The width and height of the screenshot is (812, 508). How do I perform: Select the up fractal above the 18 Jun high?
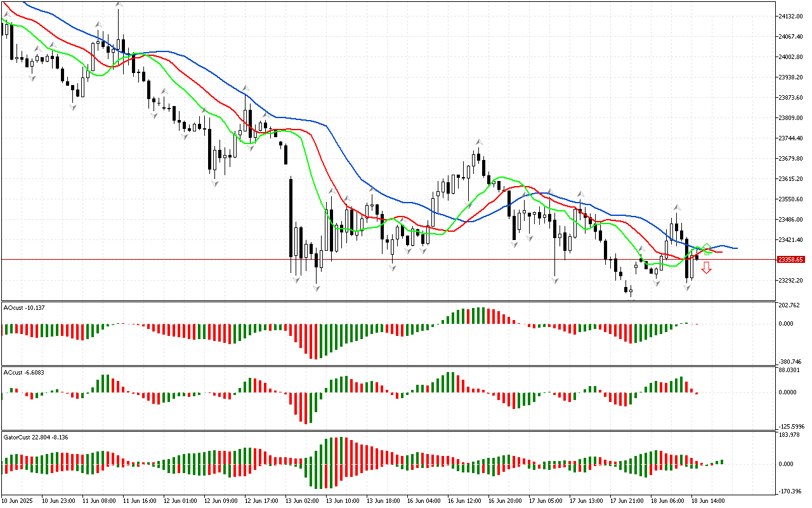677,207
